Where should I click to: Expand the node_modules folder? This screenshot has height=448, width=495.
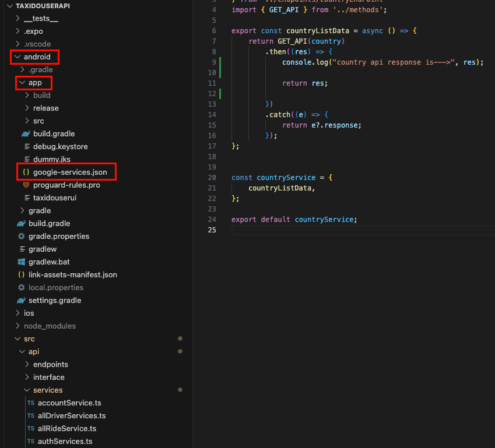click(17, 326)
